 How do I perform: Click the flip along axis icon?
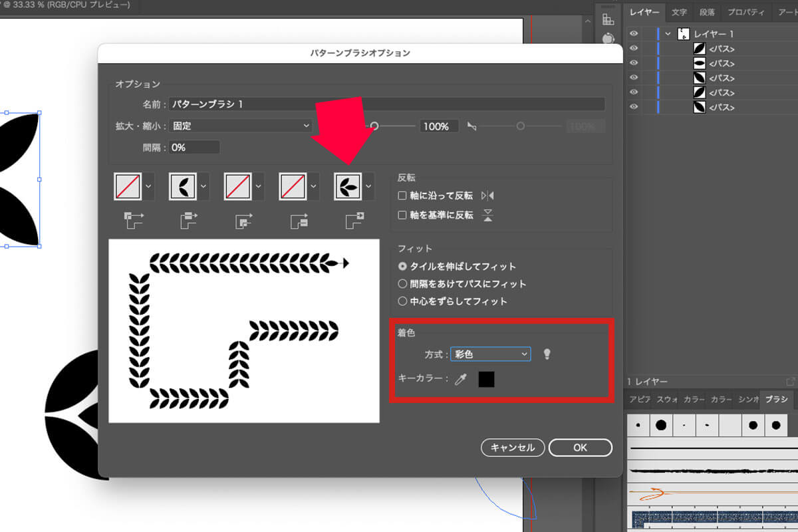[487, 196]
